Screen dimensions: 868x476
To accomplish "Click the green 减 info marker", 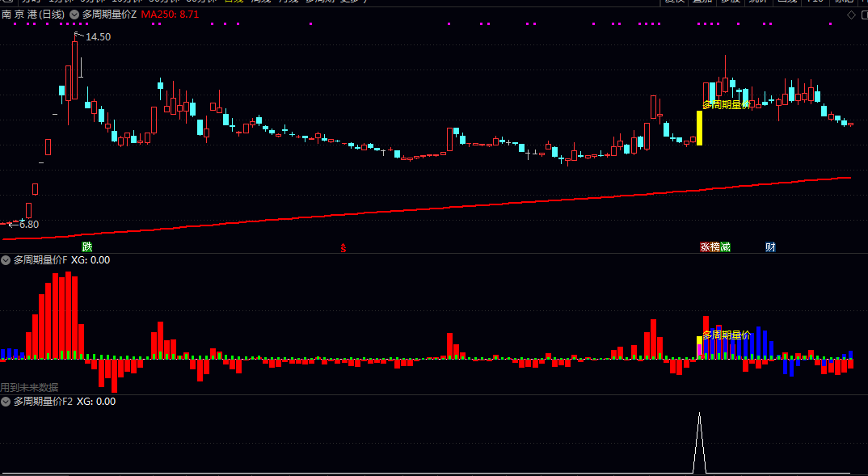I will pos(725,246).
